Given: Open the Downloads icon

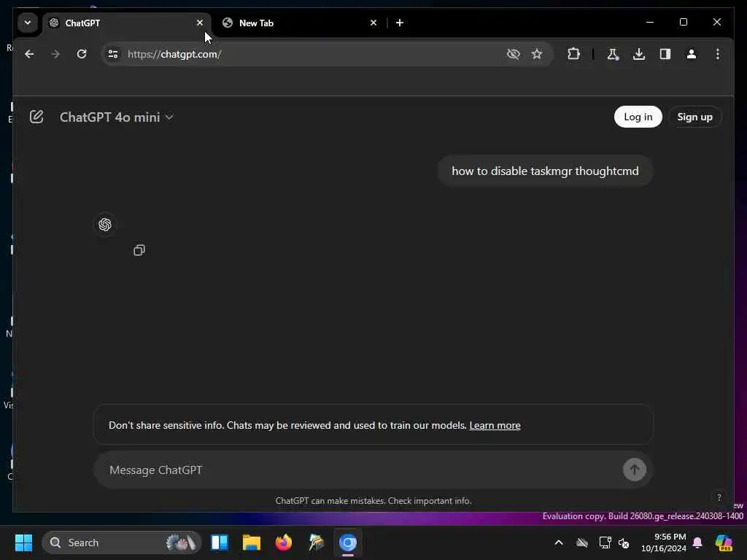Looking at the screenshot, I should pos(639,54).
